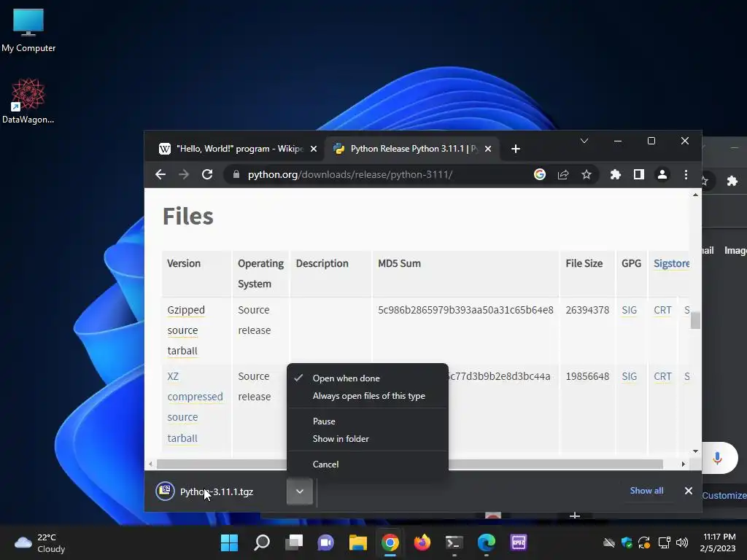
Task: Click the page scroll-down arrow
Action: [695, 451]
